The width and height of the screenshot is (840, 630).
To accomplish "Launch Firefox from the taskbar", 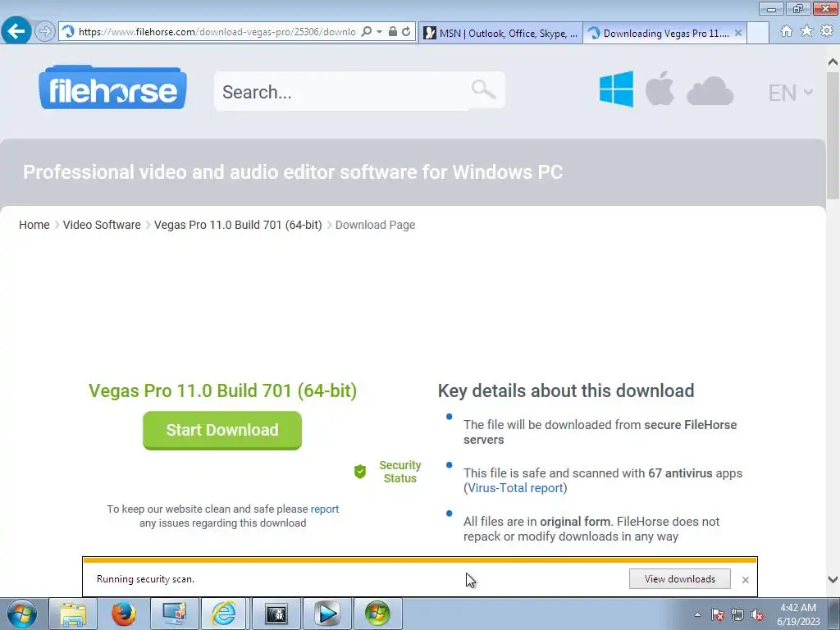I will pyautogui.click(x=123, y=614).
